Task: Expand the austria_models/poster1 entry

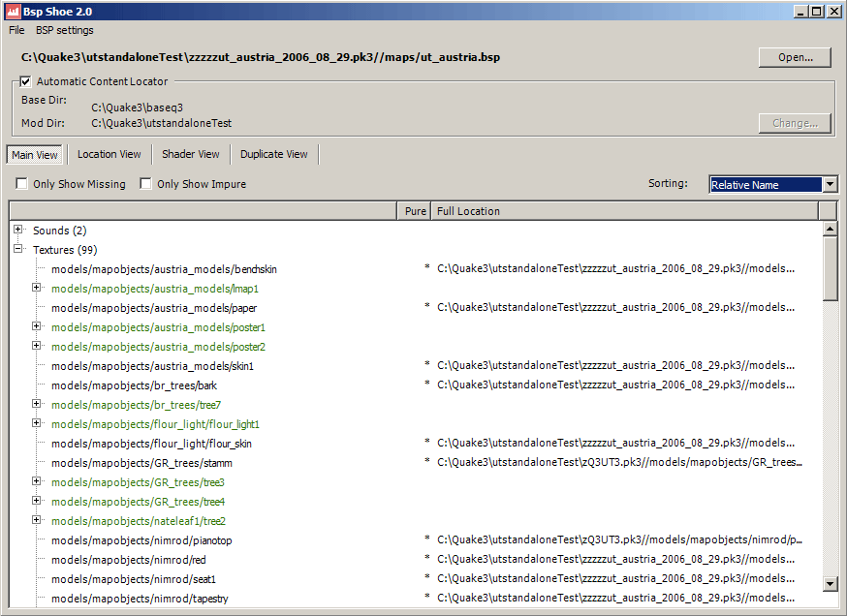Action: point(37,326)
